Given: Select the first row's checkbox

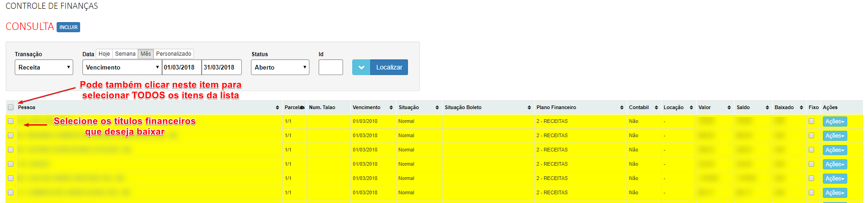Looking at the screenshot, I should point(11,121).
